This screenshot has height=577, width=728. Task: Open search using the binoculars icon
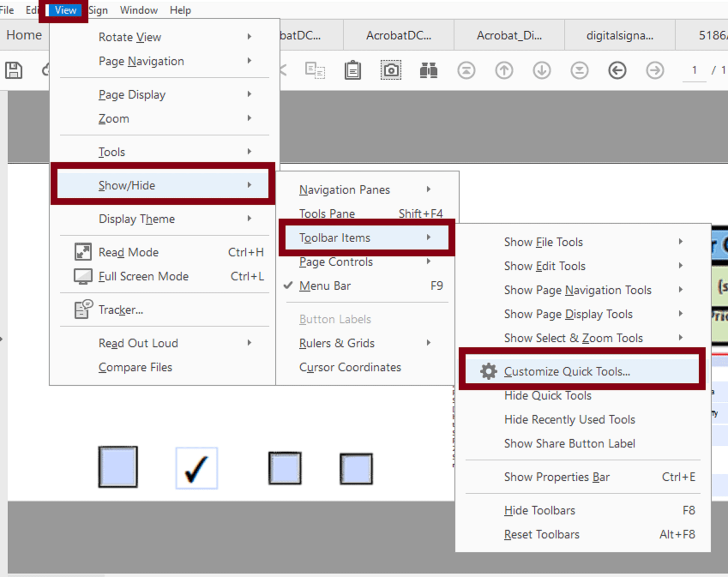coord(428,70)
